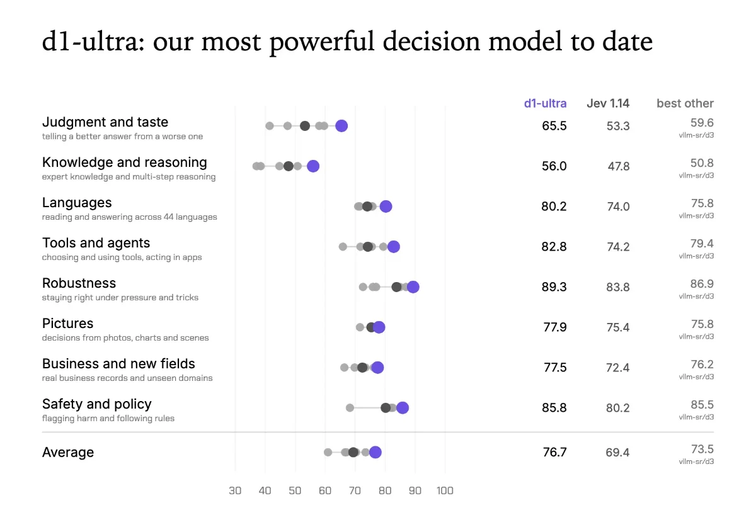Click the vllm-sr/d3 label under 59.6
The height and width of the screenshot is (532, 756).
[696, 135]
